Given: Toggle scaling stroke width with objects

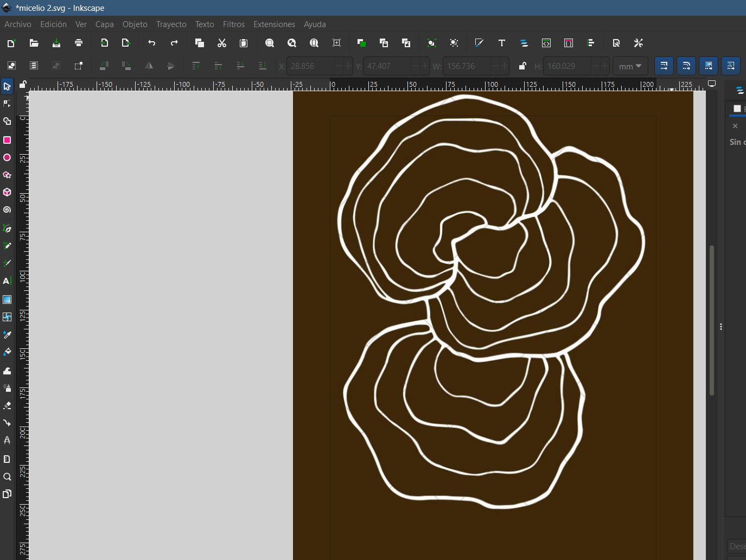Looking at the screenshot, I should (664, 66).
